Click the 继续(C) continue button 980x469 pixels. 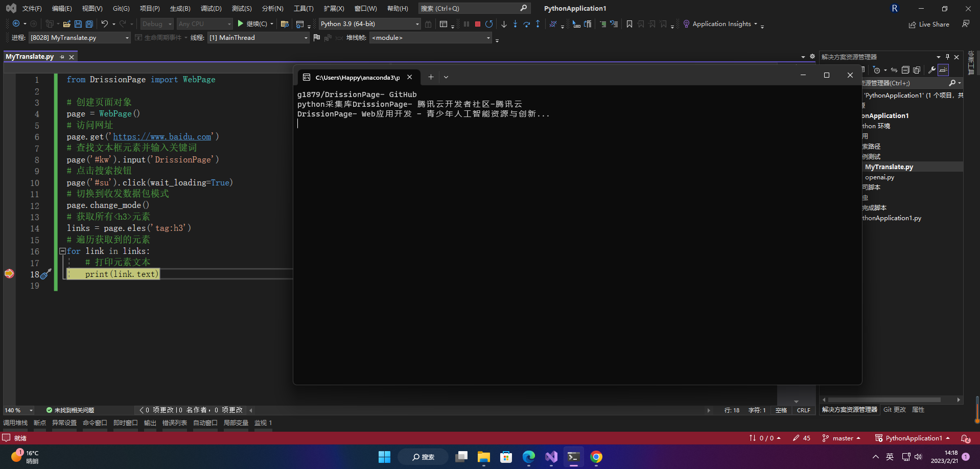(253, 24)
